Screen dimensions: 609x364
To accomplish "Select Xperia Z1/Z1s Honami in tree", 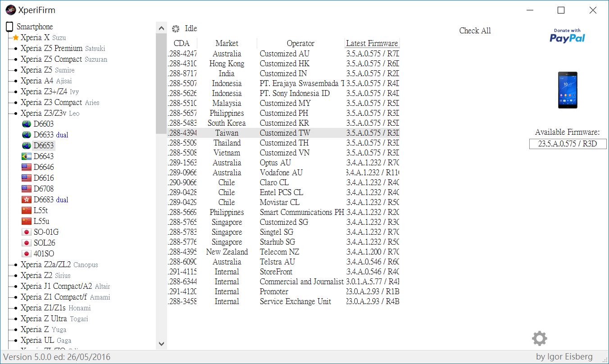I will point(55,308).
